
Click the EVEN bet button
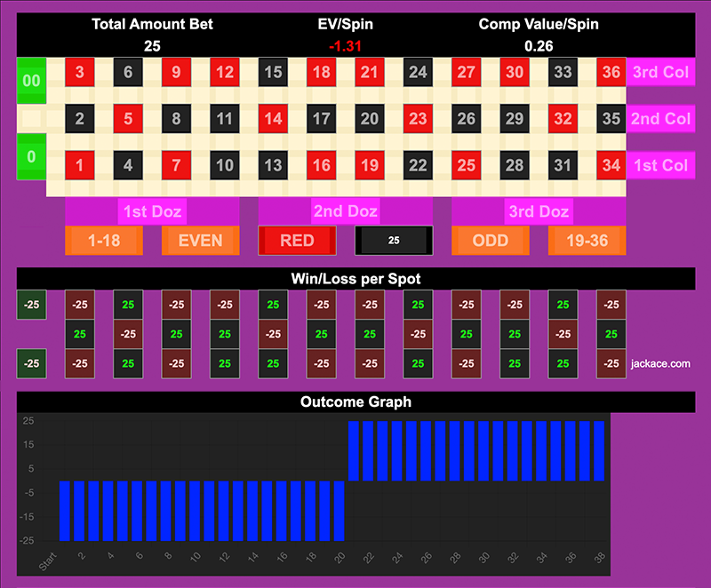pyautogui.click(x=200, y=241)
